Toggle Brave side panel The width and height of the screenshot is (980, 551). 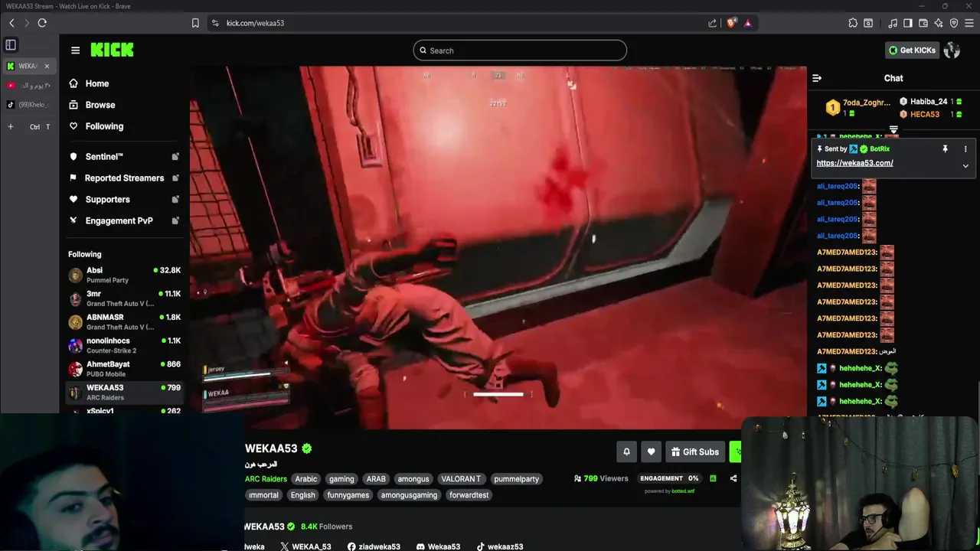point(908,23)
